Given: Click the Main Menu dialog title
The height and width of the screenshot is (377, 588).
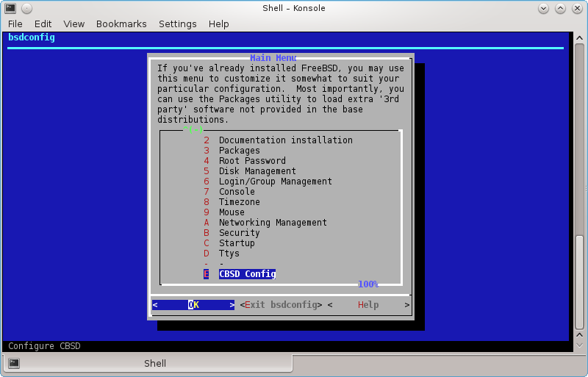Looking at the screenshot, I should pos(273,58).
